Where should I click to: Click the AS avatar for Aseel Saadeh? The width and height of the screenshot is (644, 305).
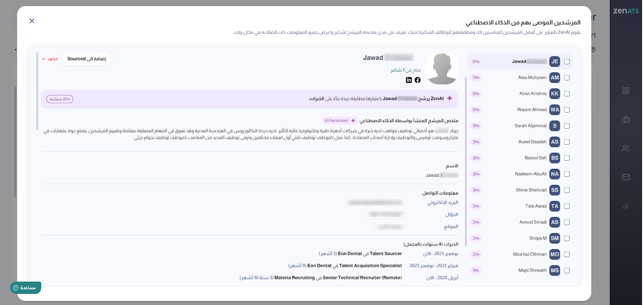pyautogui.click(x=555, y=142)
